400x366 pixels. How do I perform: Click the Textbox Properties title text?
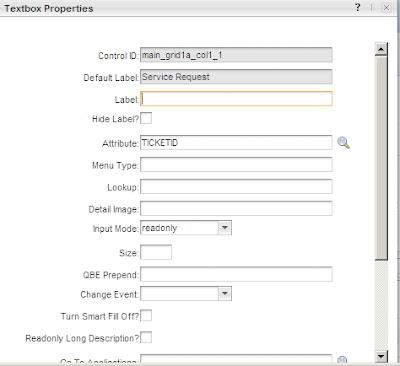pyautogui.click(x=49, y=8)
